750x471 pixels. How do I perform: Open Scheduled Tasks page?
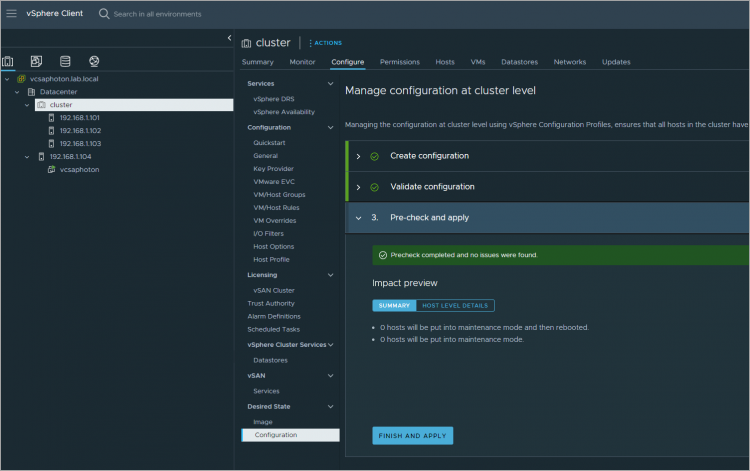(273, 329)
